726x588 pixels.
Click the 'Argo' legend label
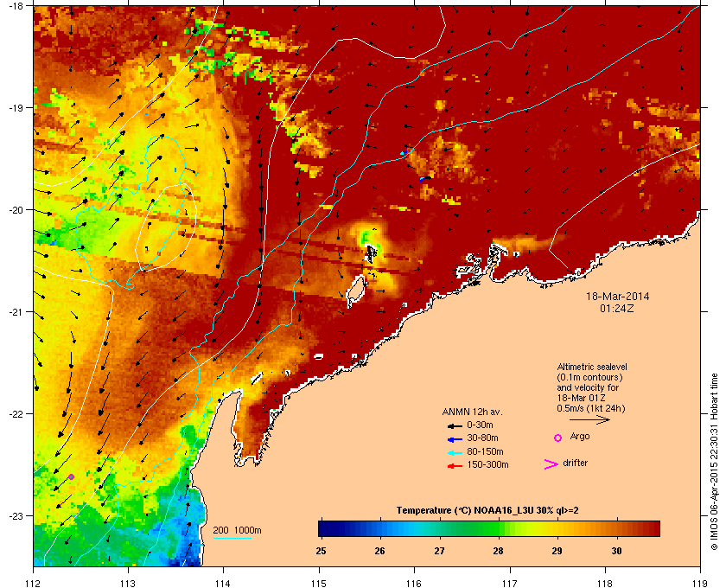point(580,437)
